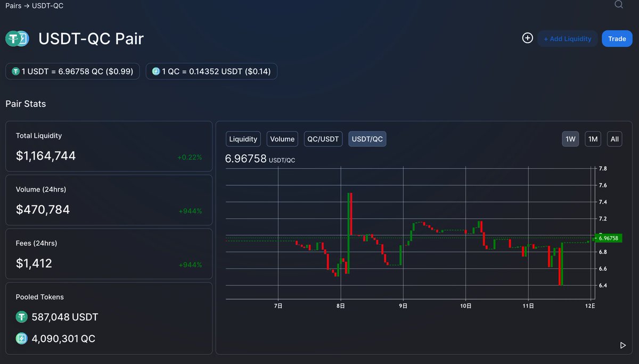Click the $1,164,744 total liquidity value
This screenshot has width=639, height=364.
click(46, 156)
